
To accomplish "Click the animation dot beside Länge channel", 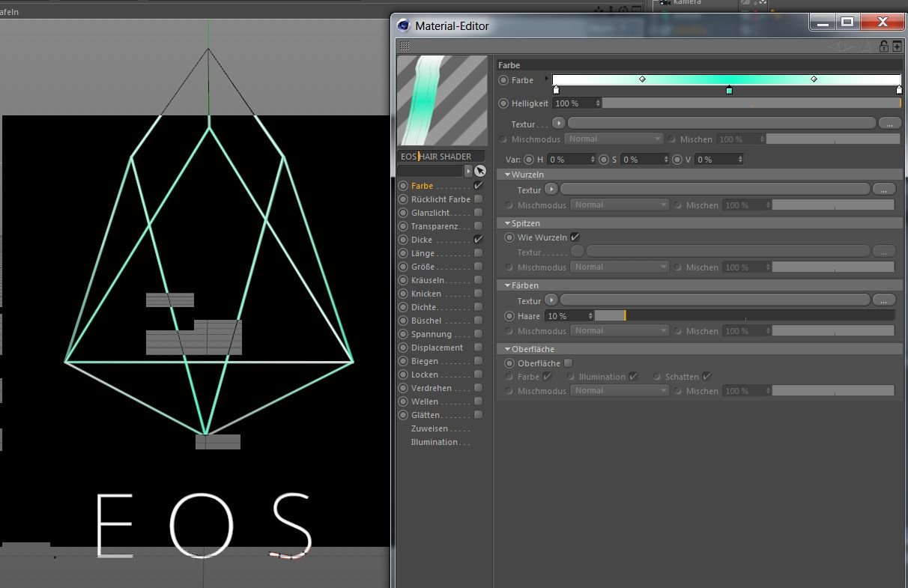I will click(403, 253).
